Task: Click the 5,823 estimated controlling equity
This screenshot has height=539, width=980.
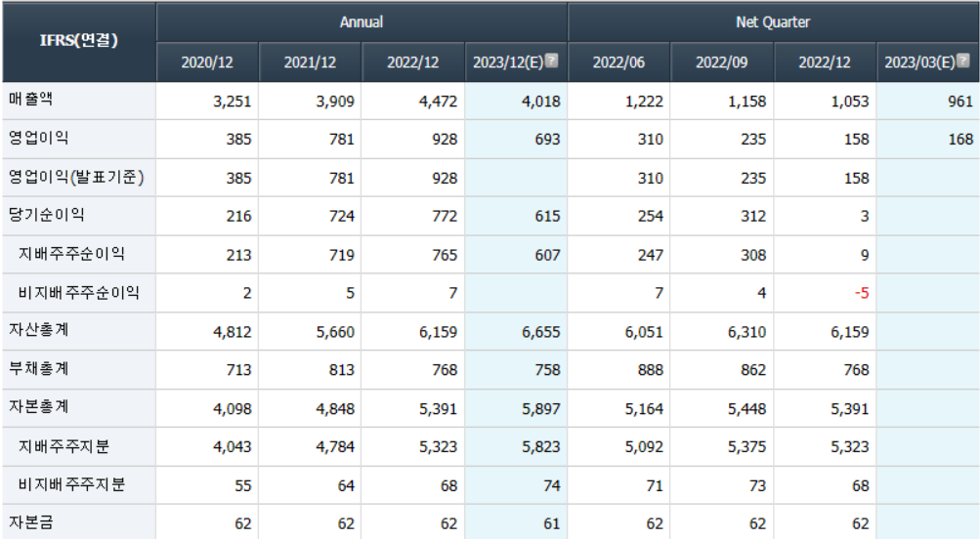Action: (x=541, y=446)
